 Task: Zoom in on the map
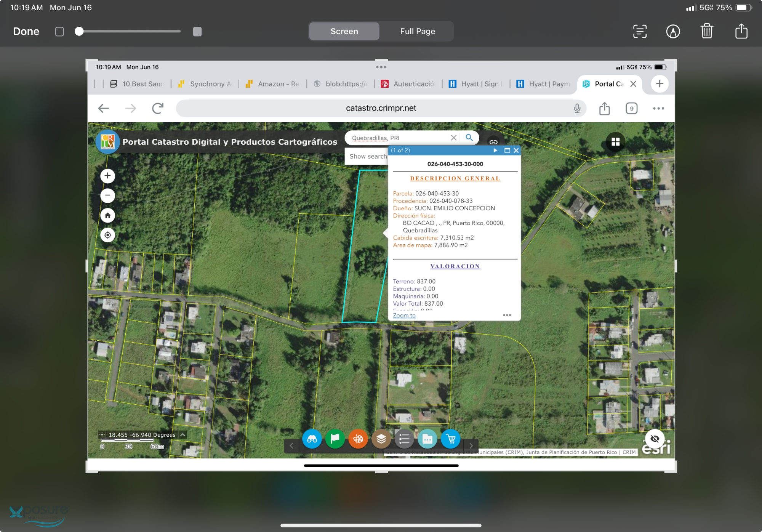pos(108,176)
